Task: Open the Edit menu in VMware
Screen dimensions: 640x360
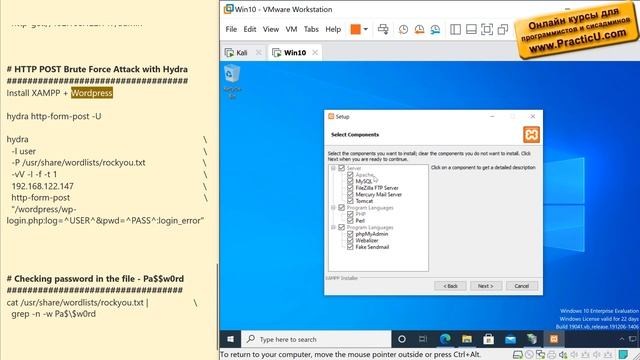Action: pyautogui.click(x=250, y=29)
